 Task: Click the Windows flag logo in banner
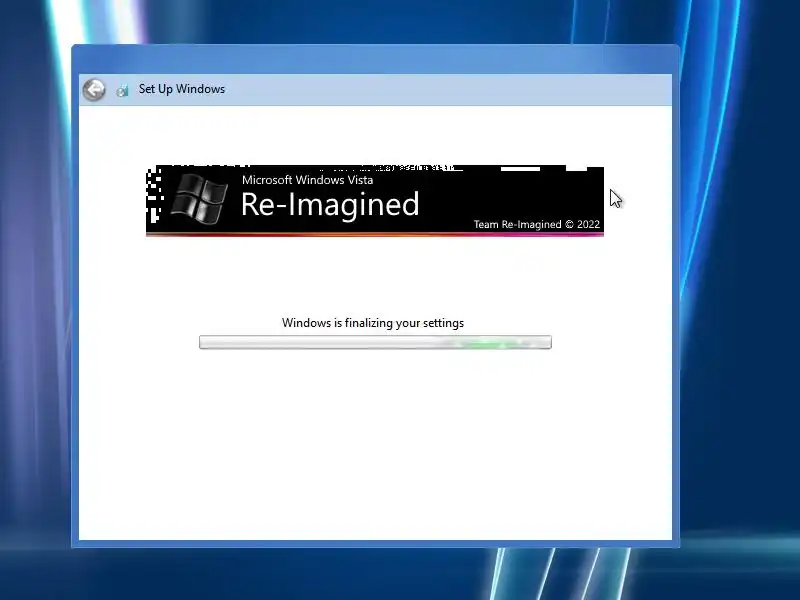point(199,199)
